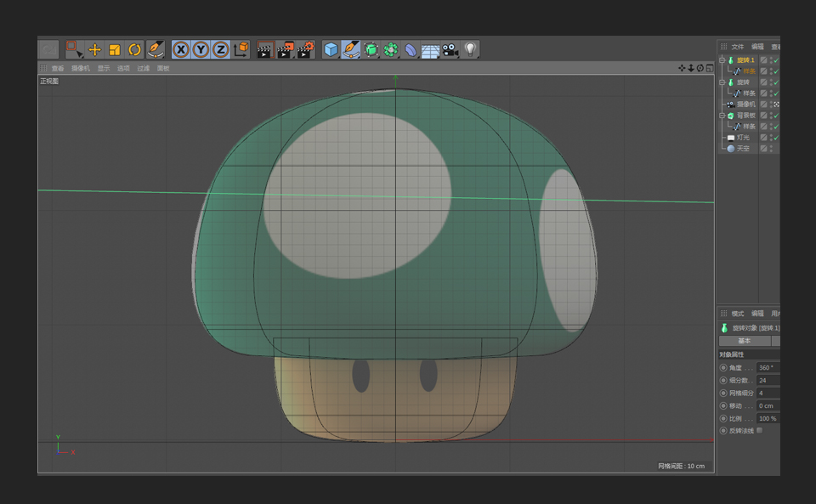Click the light bulb icon
The height and width of the screenshot is (504, 816).
[x=470, y=50]
